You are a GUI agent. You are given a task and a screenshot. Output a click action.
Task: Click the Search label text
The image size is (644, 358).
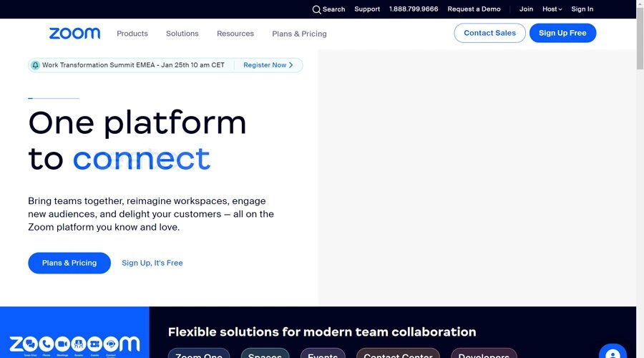coord(333,9)
